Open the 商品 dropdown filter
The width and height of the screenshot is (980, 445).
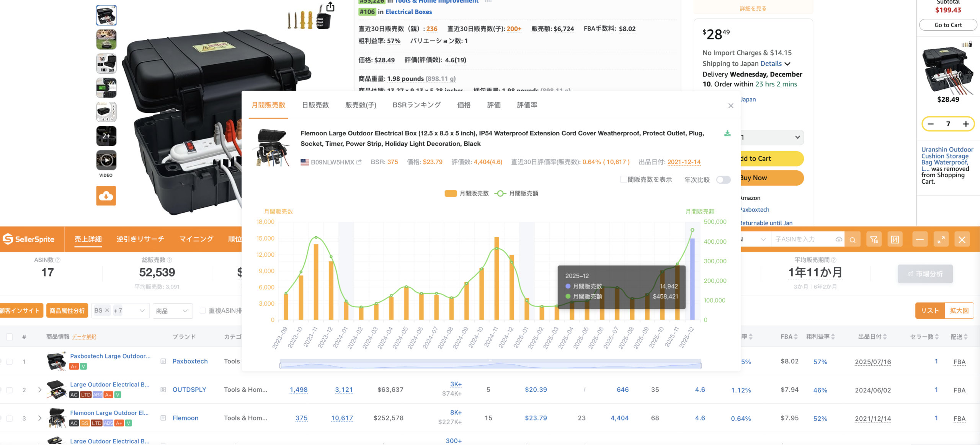[172, 311]
